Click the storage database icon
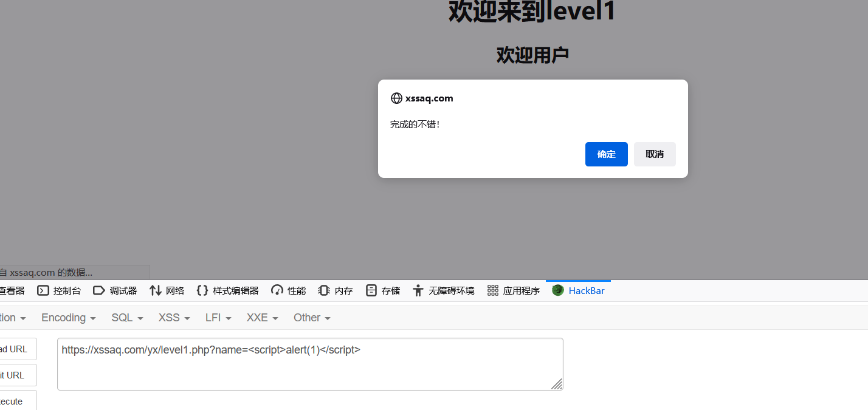 point(371,290)
